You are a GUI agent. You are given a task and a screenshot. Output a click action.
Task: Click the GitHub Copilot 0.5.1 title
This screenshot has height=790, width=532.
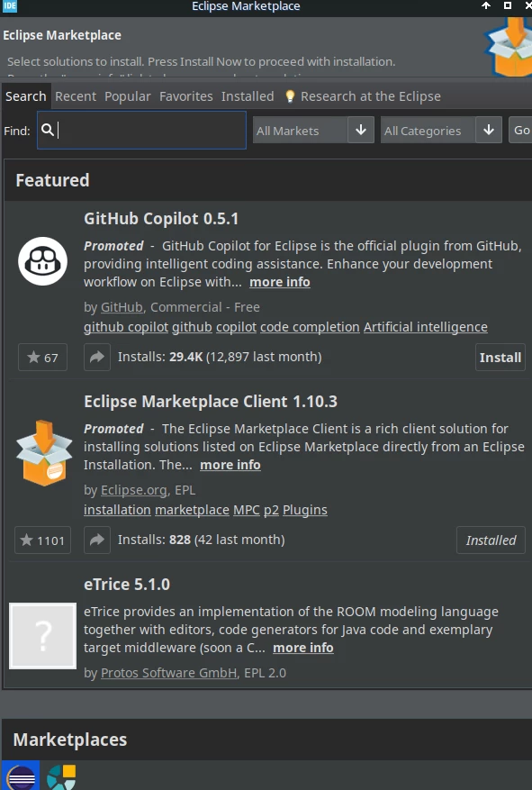(x=161, y=219)
